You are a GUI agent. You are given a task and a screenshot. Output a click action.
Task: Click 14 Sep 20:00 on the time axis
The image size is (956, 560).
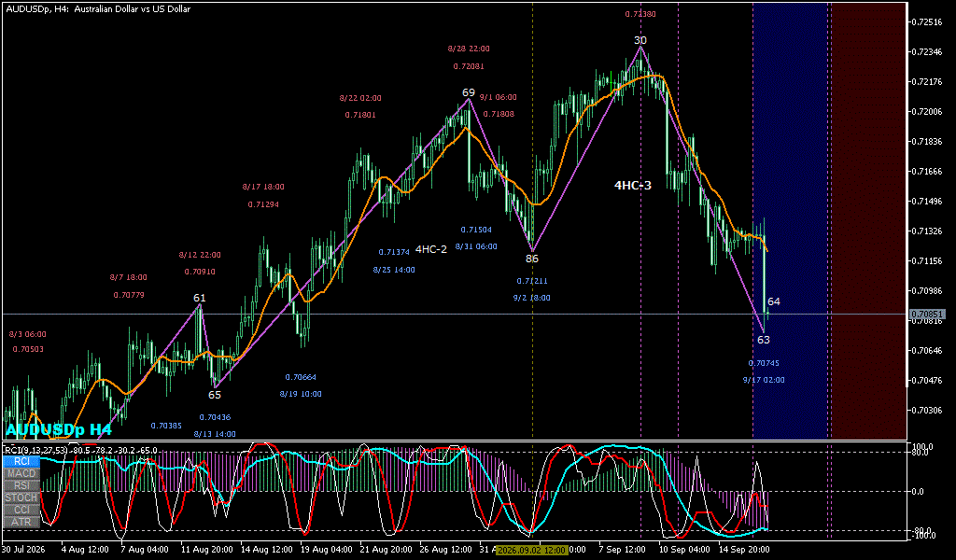[x=743, y=550]
